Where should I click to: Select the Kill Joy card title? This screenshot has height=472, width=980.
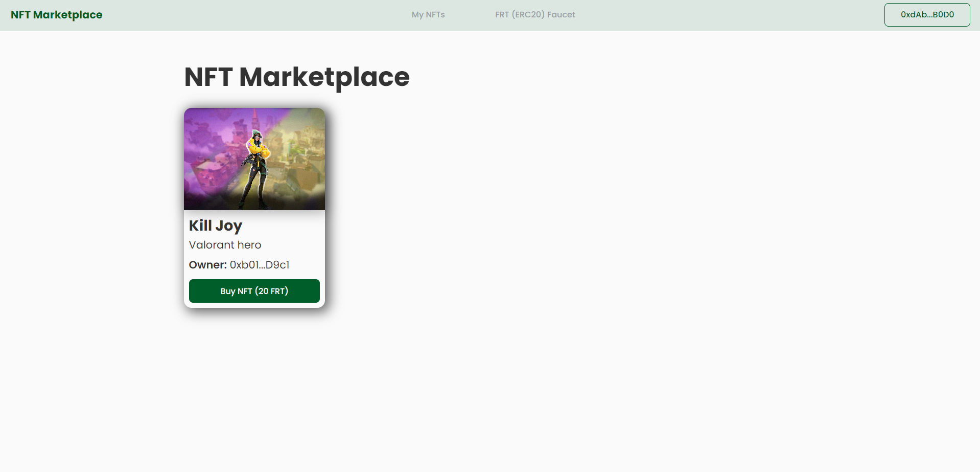(216, 226)
